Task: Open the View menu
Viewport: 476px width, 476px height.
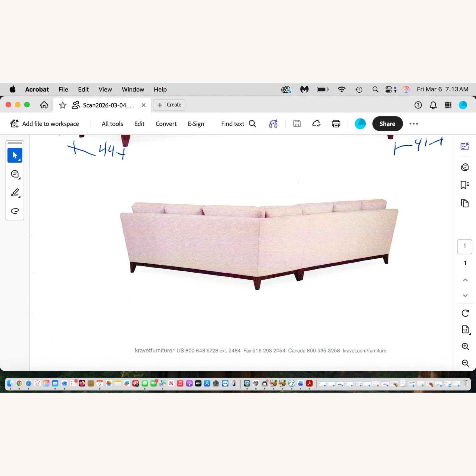Action: pos(105,89)
